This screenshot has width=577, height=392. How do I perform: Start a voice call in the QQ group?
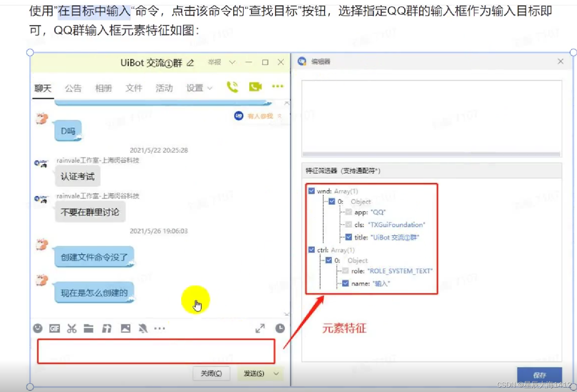[233, 87]
